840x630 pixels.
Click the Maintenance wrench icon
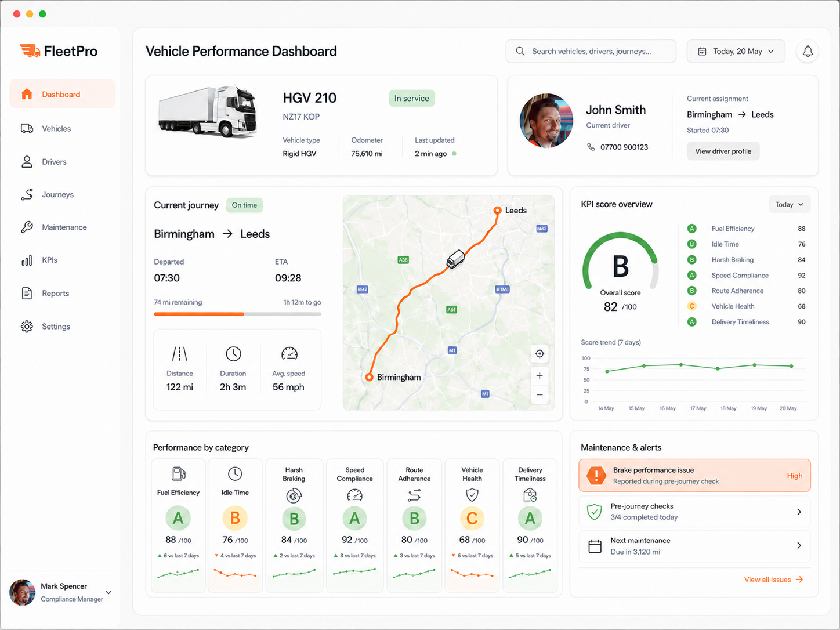point(27,227)
